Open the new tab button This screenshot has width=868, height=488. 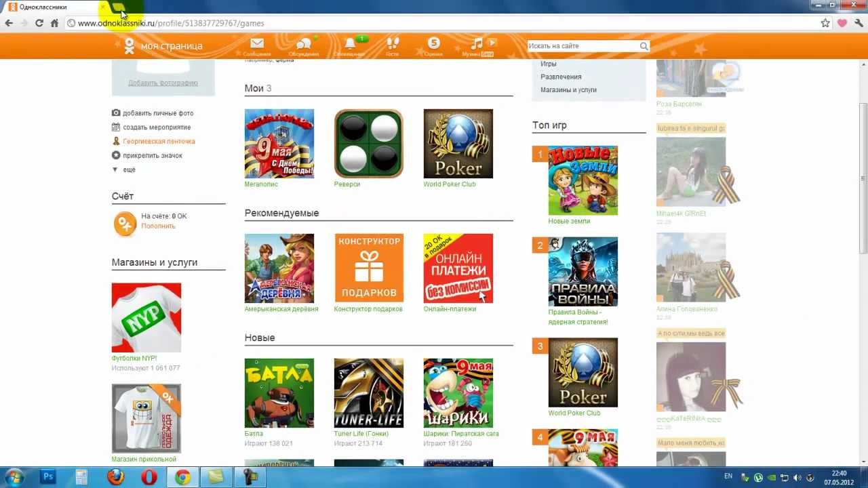(119, 7)
